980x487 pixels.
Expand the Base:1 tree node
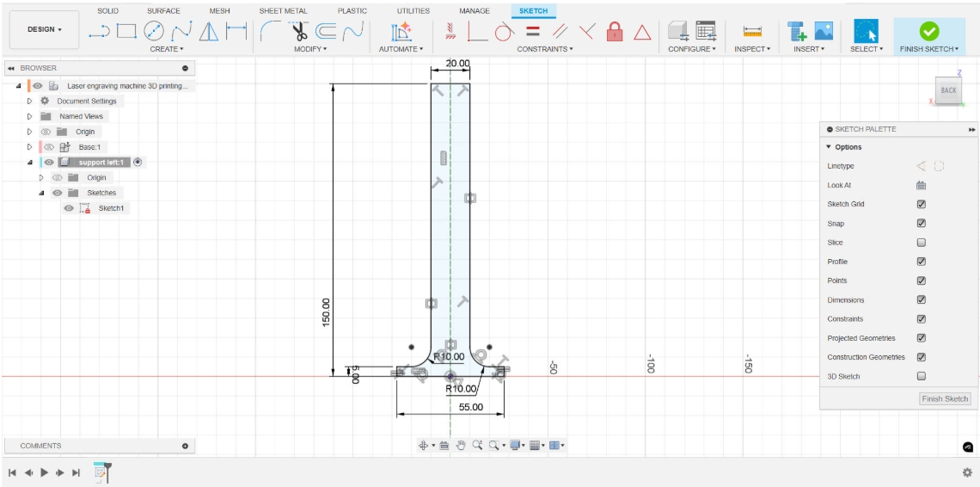click(x=29, y=147)
